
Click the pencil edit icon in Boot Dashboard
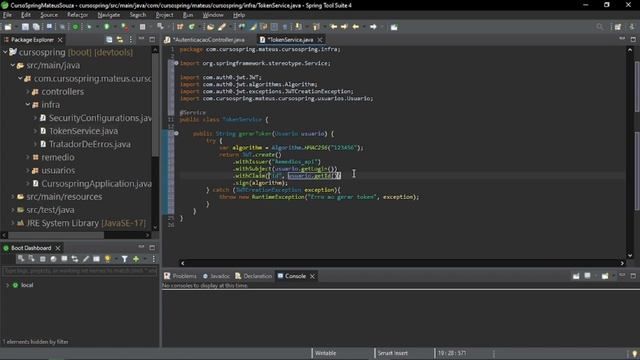[x=86, y=259]
